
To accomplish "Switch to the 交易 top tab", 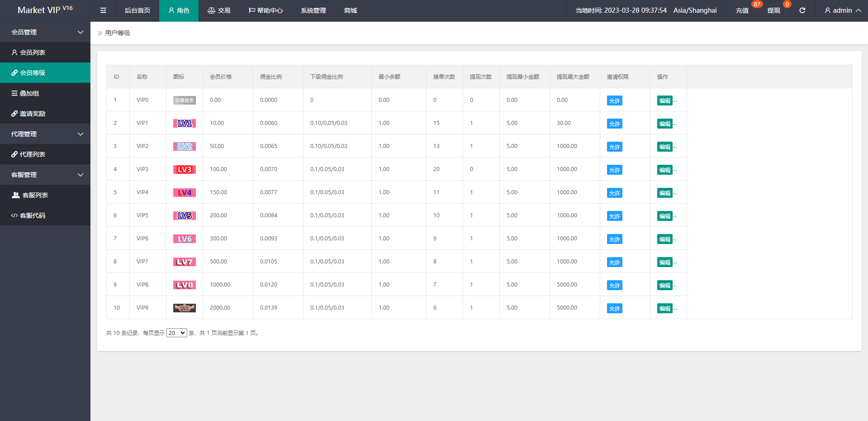I will point(219,10).
